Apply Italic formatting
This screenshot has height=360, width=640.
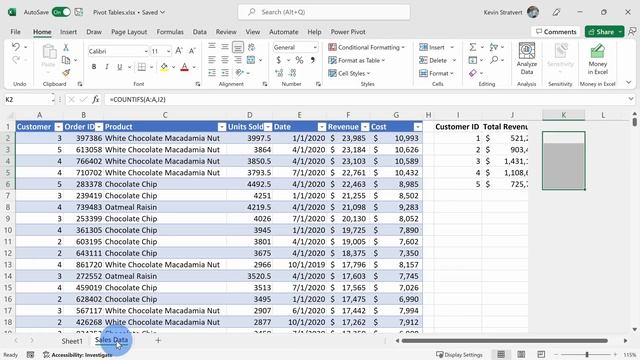point(107,67)
